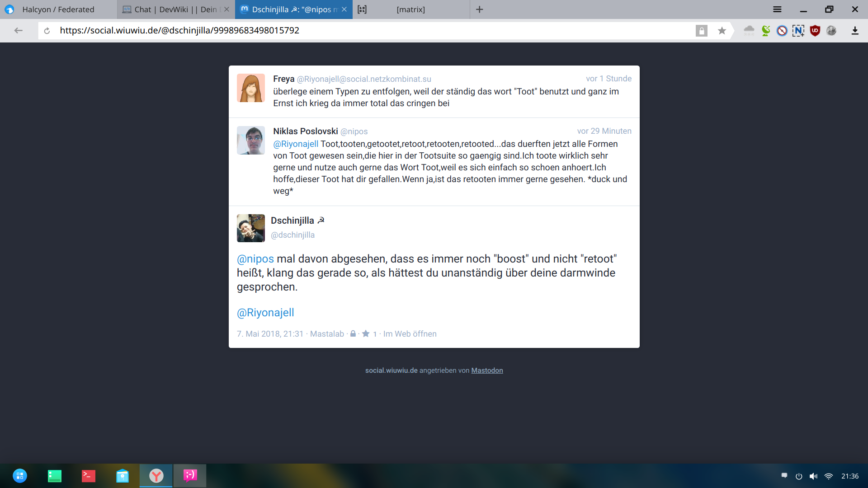Open the browser hamburger menu

click(777, 9)
